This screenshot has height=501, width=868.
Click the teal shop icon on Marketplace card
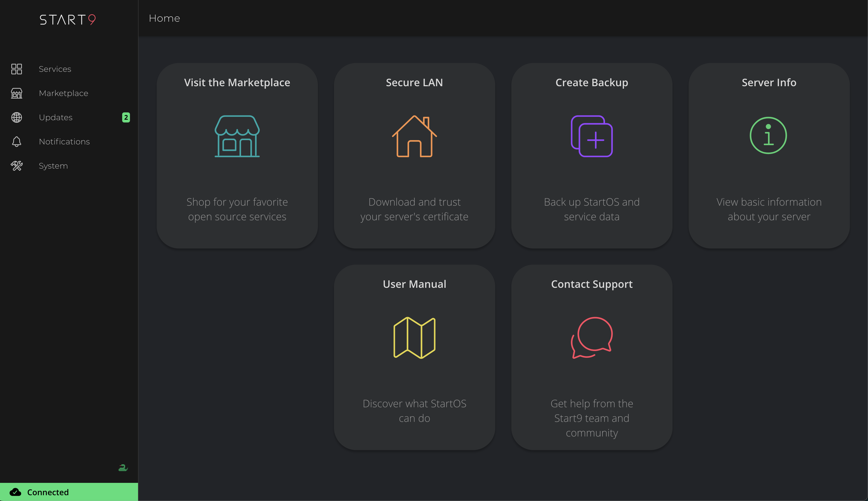tap(237, 137)
